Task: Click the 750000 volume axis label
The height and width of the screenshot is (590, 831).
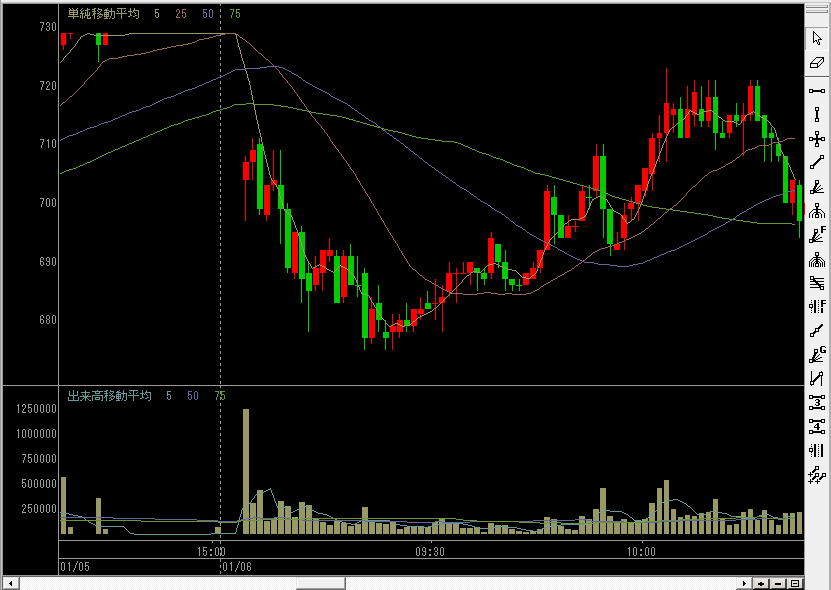Action: click(39, 459)
